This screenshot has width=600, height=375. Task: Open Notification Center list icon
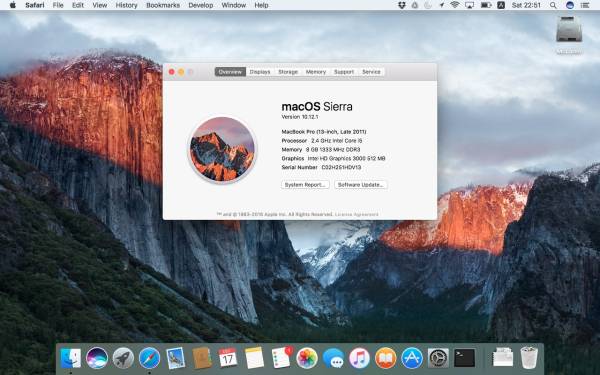pos(585,5)
